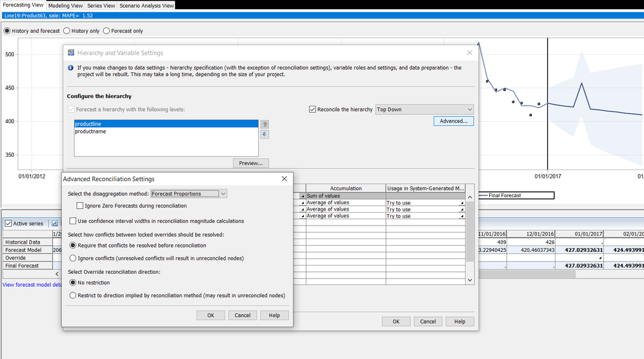
Task: Open second Try to use dropdown arrow
Action: [x=461, y=209]
